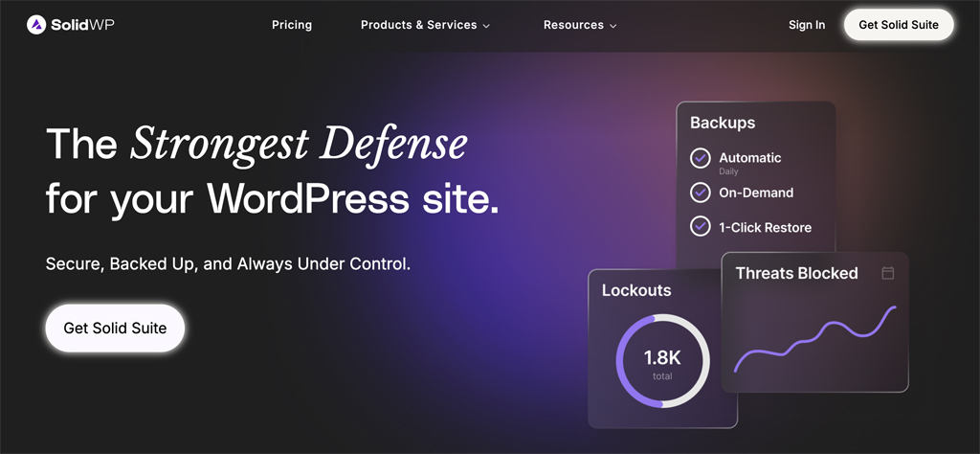
Task: Click the SolidWP logo icon
Action: 36,25
